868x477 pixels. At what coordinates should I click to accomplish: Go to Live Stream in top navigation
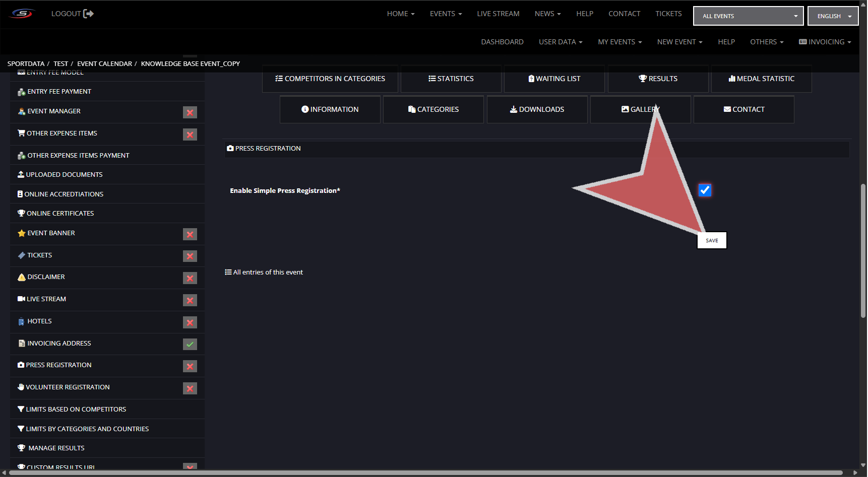pyautogui.click(x=498, y=14)
